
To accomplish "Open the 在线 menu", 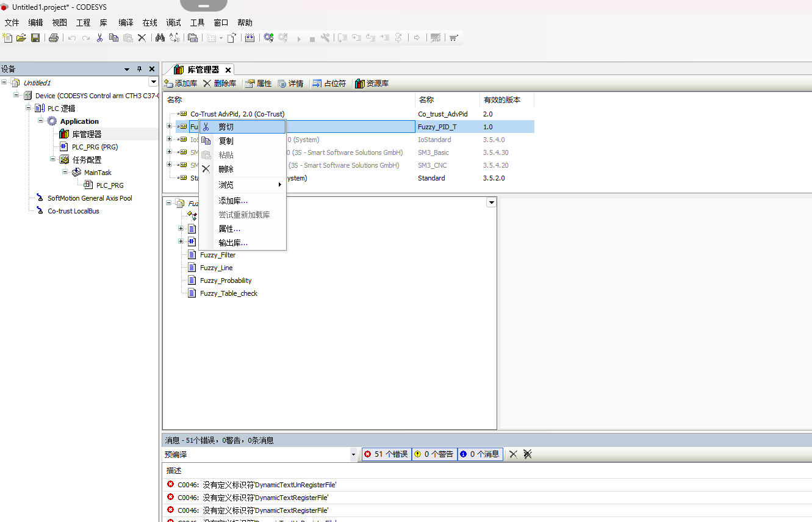I will (149, 23).
